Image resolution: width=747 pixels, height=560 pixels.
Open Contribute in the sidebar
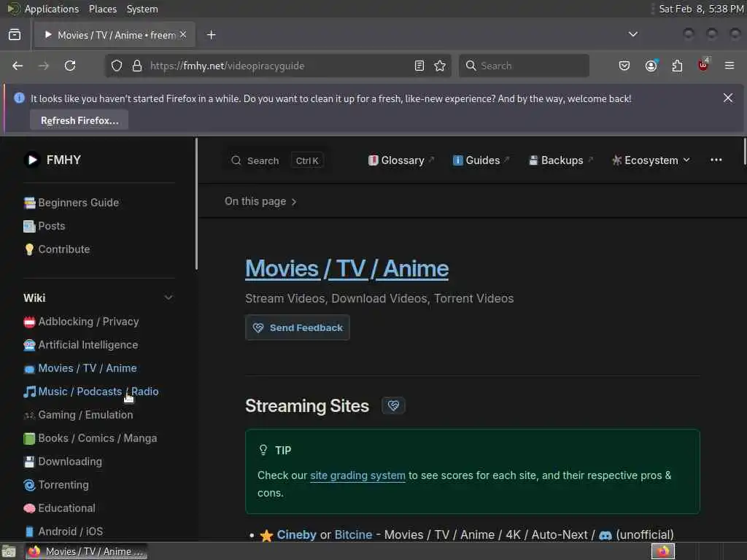tap(57, 249)
